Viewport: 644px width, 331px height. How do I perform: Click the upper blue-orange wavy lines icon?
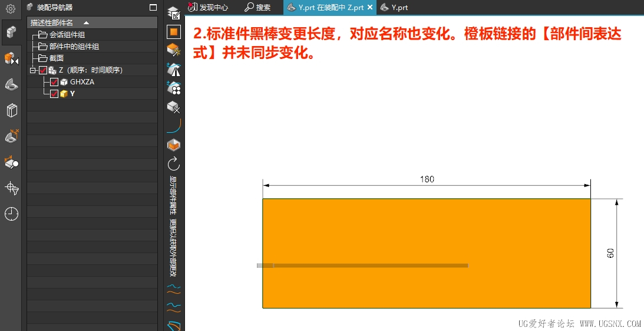click(174, 289)
